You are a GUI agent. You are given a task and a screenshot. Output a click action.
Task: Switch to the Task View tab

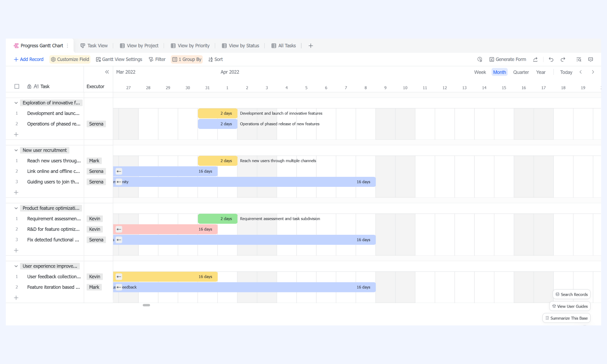pos(94,46)
